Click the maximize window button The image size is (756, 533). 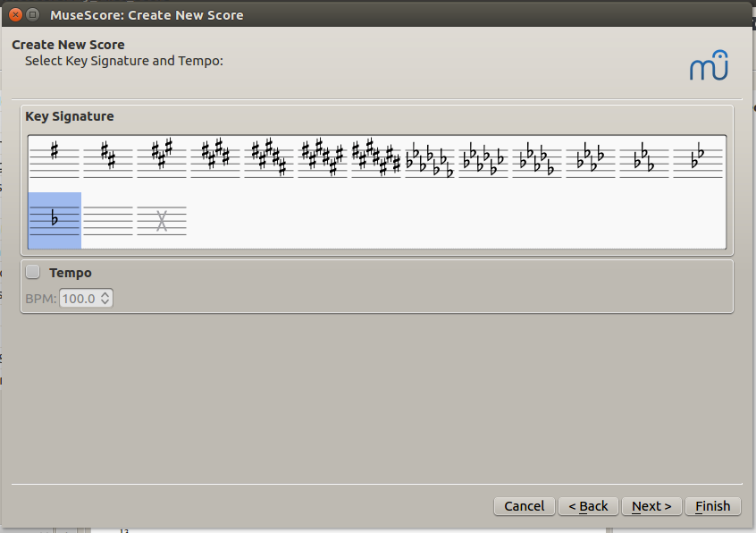coord(32,15)
